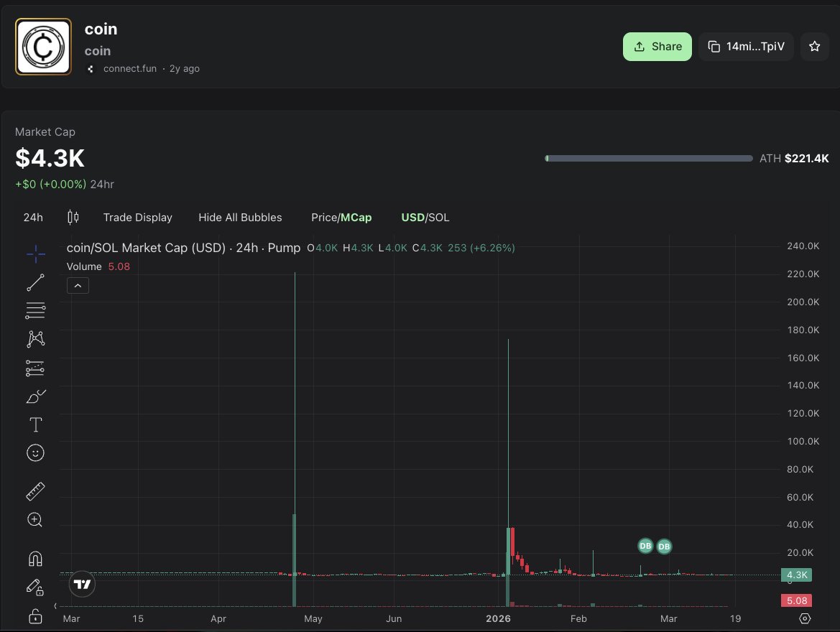The image size is (840, 632).
Task: Click the red 5.08 volume label
Action: tap(797, 600)
